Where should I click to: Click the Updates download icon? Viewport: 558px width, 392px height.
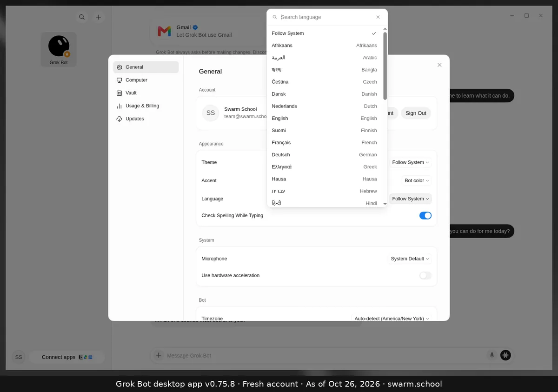(x=120, y=119)
